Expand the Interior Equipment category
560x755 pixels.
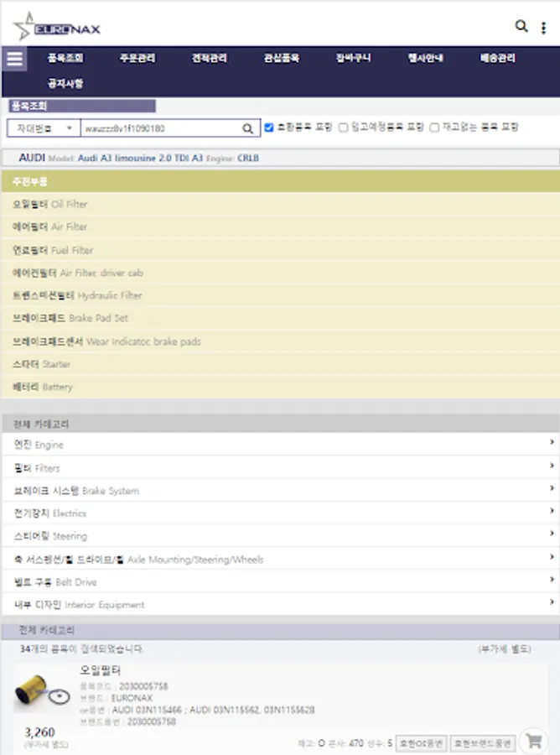click(280, 604)
